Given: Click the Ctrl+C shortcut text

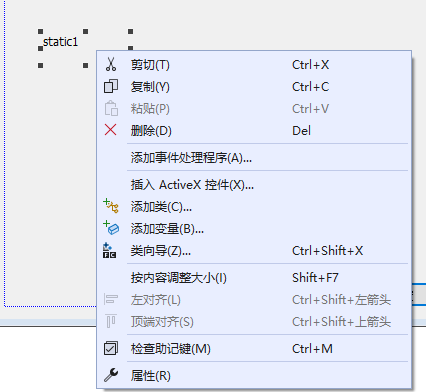Looking at the screenshot, I should pos(310,87).
